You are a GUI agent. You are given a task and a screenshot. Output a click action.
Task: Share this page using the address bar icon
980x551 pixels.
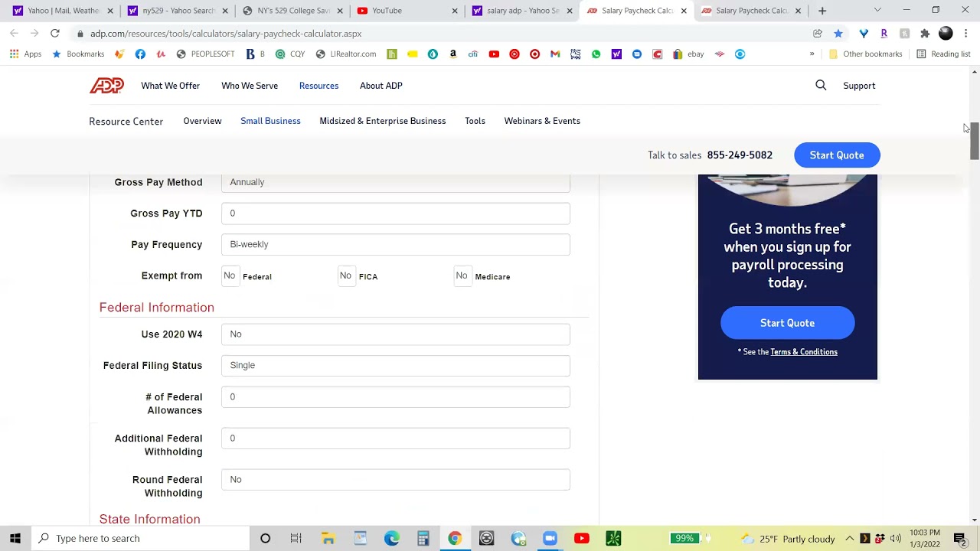[818, 34]
